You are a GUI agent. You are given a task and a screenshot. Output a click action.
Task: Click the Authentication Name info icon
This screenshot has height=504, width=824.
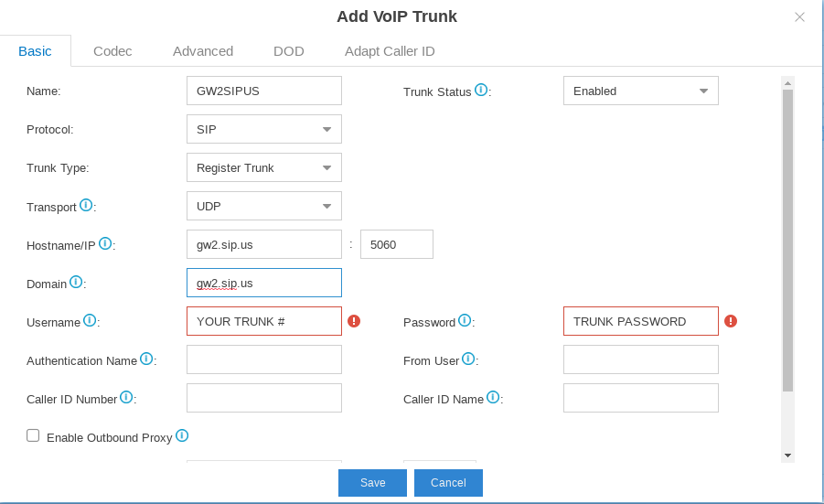pos(146,359)
